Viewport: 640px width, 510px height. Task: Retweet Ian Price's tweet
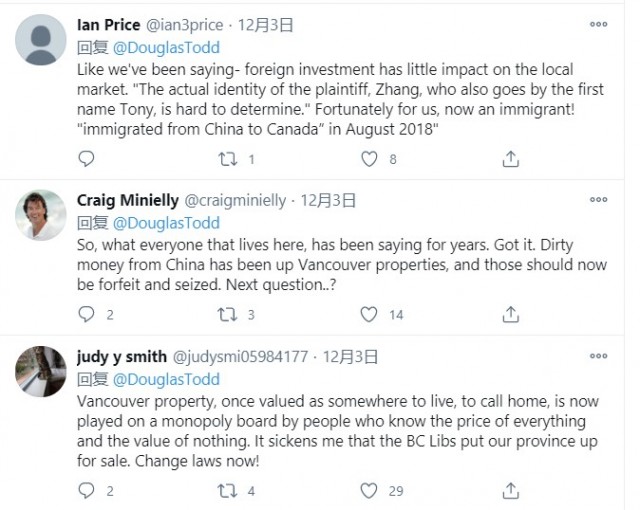tap(227, 158)
